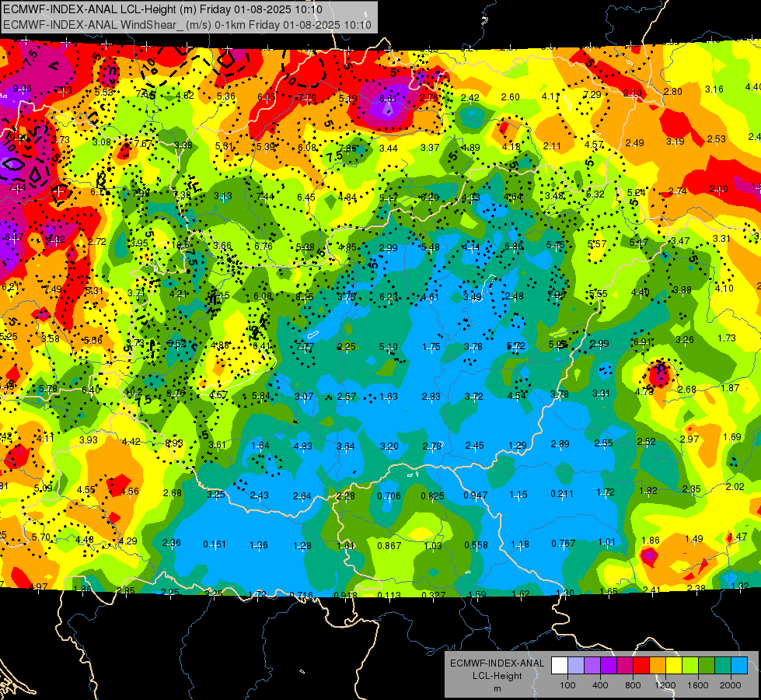The height and width of the screenshot is (700, 761).
Task: Click the wind shear value 7.29
Action: (x=592, y=95)
